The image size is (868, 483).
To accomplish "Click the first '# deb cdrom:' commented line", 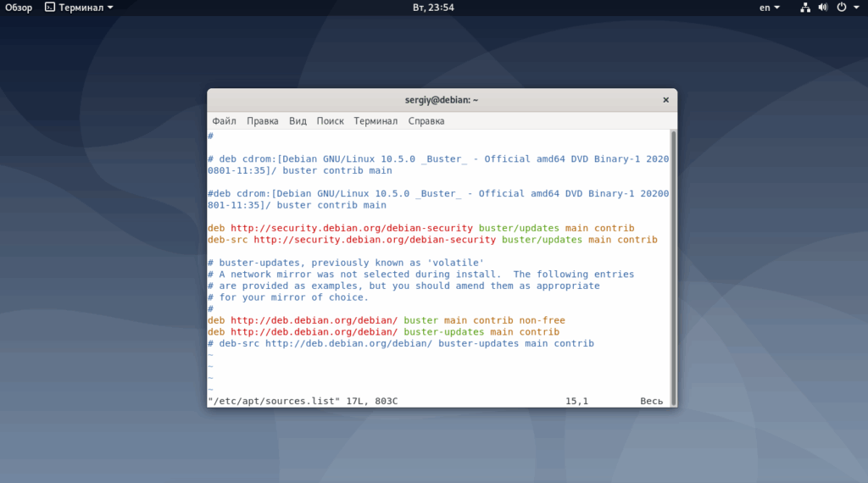I will tap(438, 165).
